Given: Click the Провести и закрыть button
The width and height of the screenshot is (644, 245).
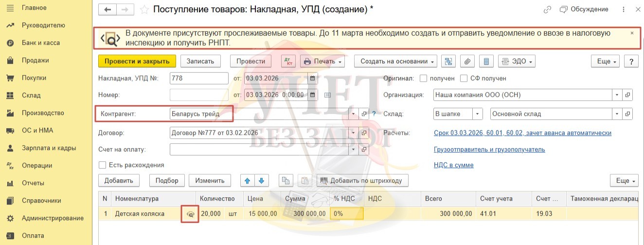Looking at the screenshot, I should (x=137, y=61).
